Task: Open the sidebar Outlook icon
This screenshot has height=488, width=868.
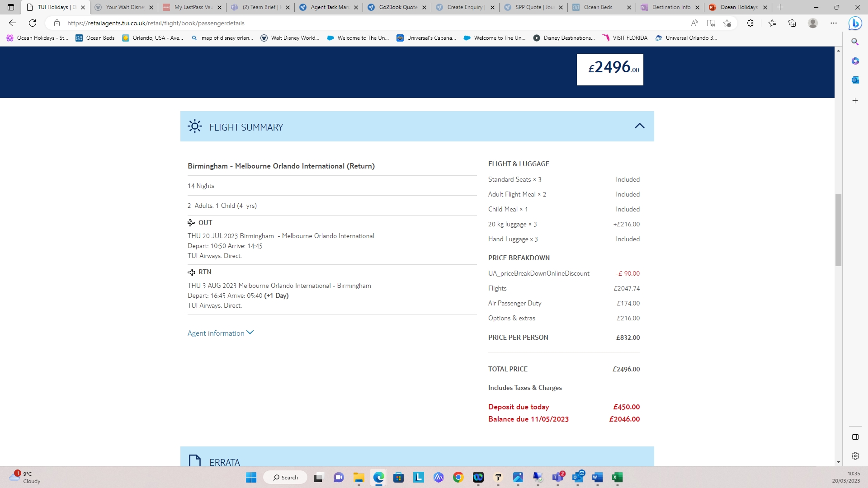Action: pyautogui.click(x=855, y=80)
